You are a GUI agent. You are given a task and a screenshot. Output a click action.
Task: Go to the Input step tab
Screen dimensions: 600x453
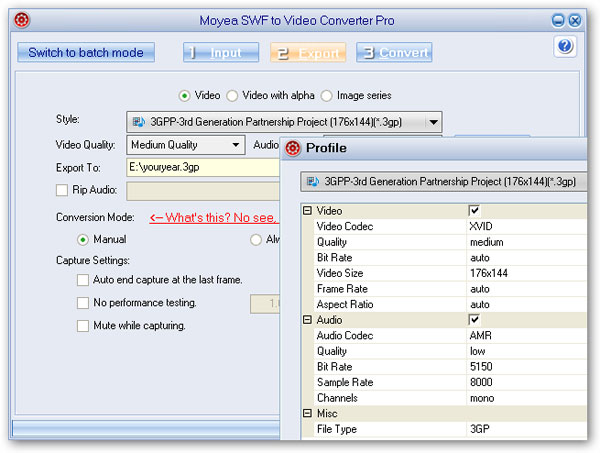(x=221, y=52)
